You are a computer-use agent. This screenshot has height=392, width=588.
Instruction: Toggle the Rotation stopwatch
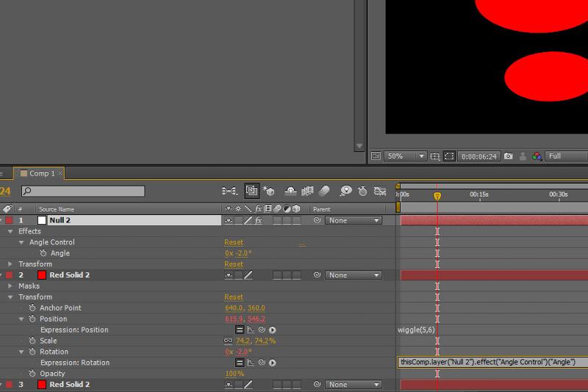tap(32, 352)
